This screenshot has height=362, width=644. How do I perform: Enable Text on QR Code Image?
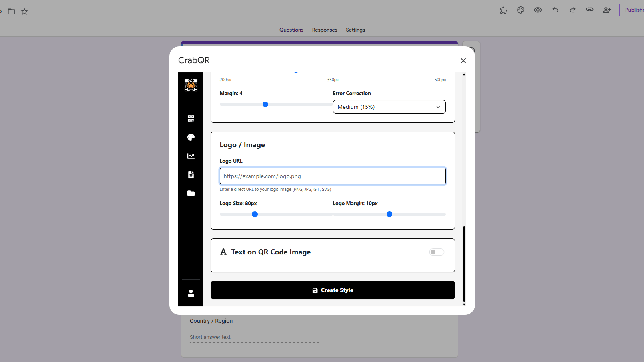(x=436, y=252)
